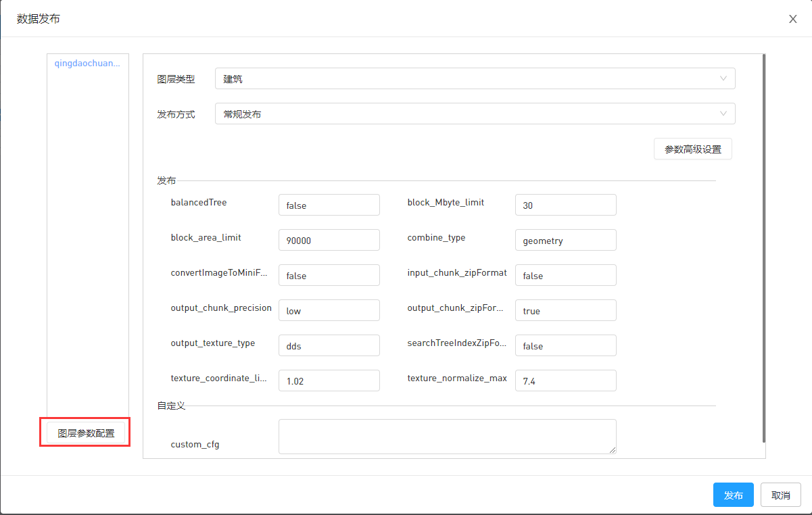
Task: Edit the block_area_limit value
Action: tap(329, 240)
